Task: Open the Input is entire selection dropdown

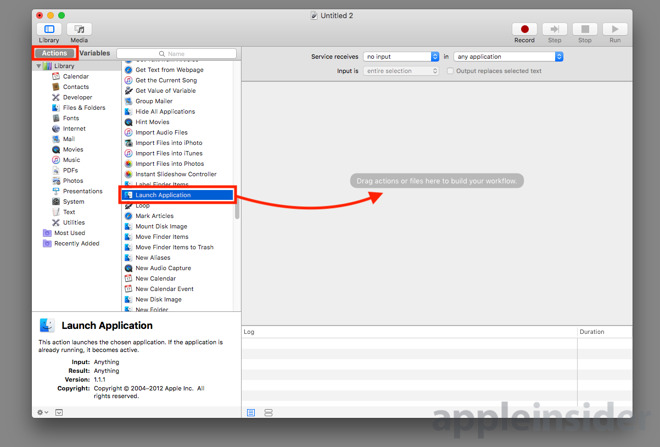Action: [x=401, y=71]
